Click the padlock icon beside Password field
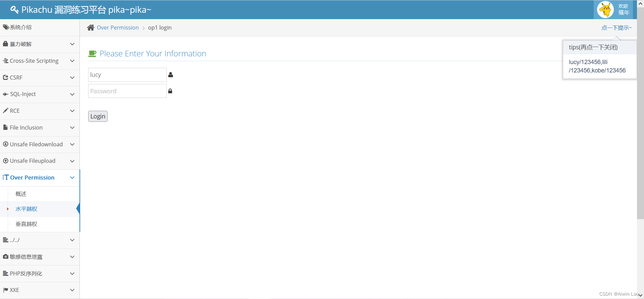The width and height of the screenshot is (644, 299). click(170, 91)
